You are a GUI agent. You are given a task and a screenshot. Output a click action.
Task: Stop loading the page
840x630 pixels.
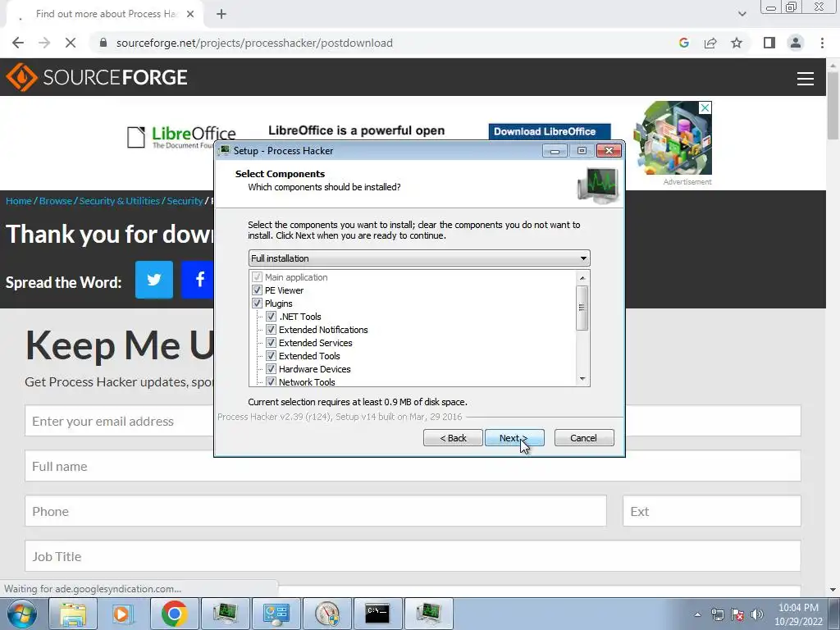[x=71, y=43]
